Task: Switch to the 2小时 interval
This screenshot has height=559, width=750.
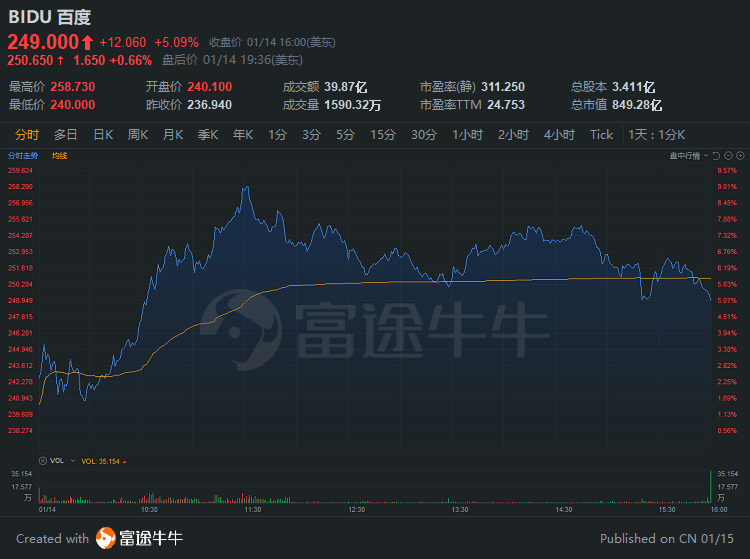Action: [x=513, y=135]
